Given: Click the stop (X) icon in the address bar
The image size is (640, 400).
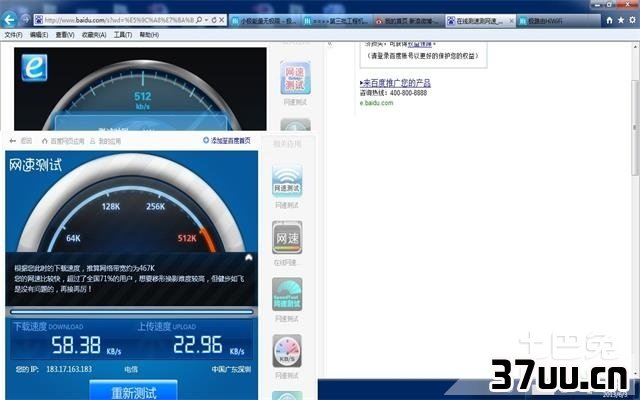Looking at the screenshot, I should tap(221, 20).
